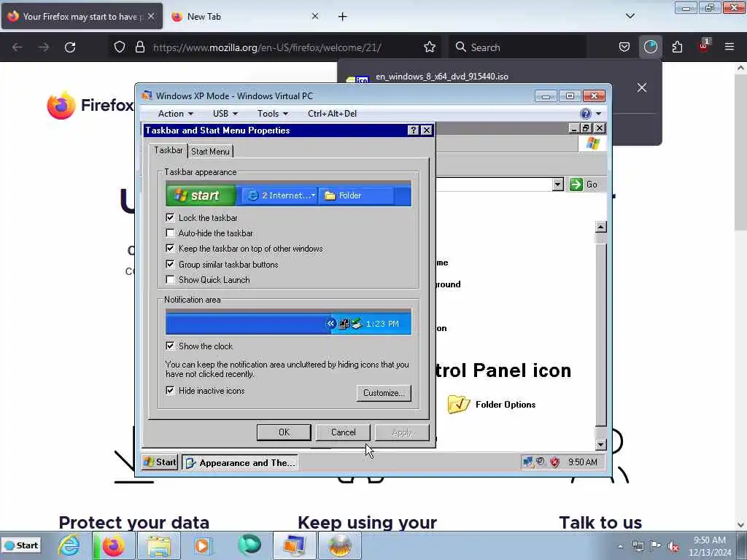
Task: Toggle Show the clock checkbox
Action: coord(170,346)
